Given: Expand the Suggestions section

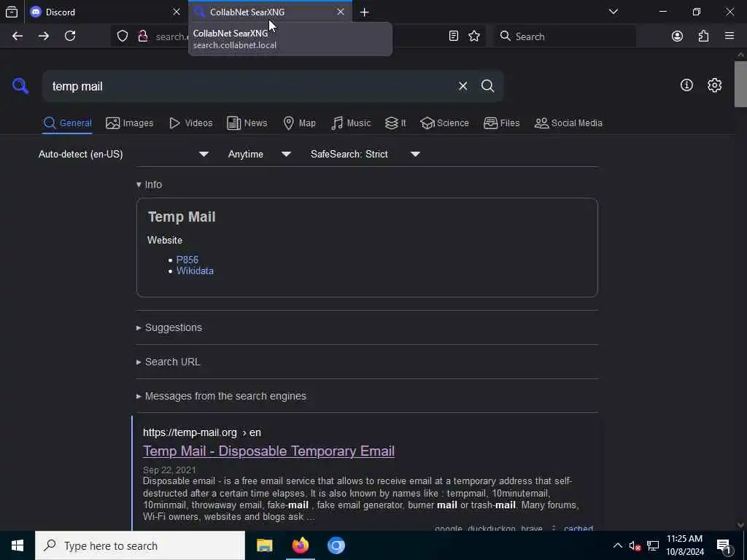Looking at the screenshot, I should pyautogui.click(x=169, y=327).
